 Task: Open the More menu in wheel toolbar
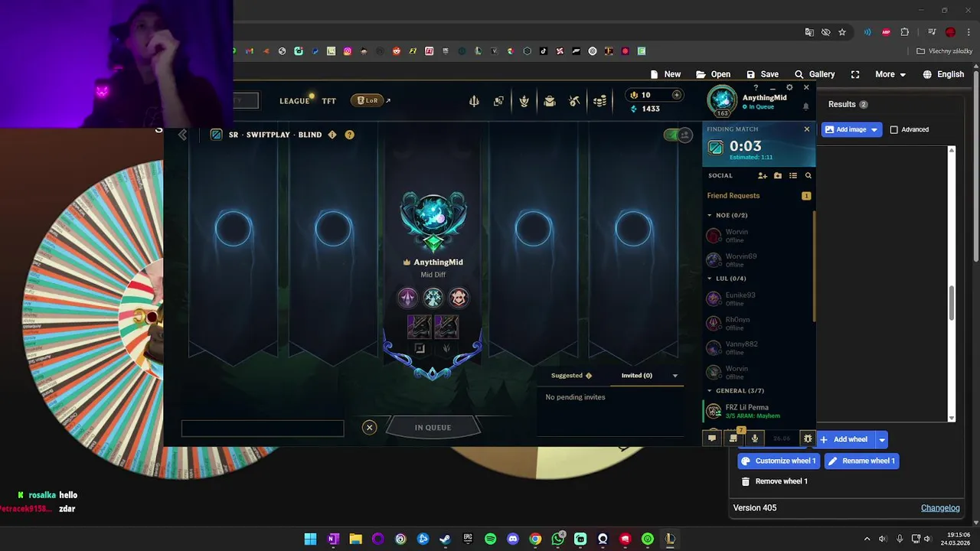point(890,74)
